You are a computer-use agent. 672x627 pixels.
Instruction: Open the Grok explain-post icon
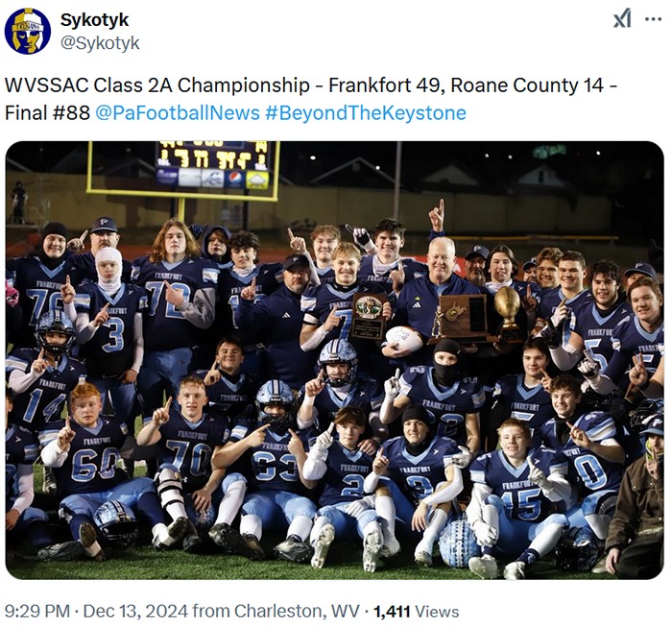[x=622, y=19]
